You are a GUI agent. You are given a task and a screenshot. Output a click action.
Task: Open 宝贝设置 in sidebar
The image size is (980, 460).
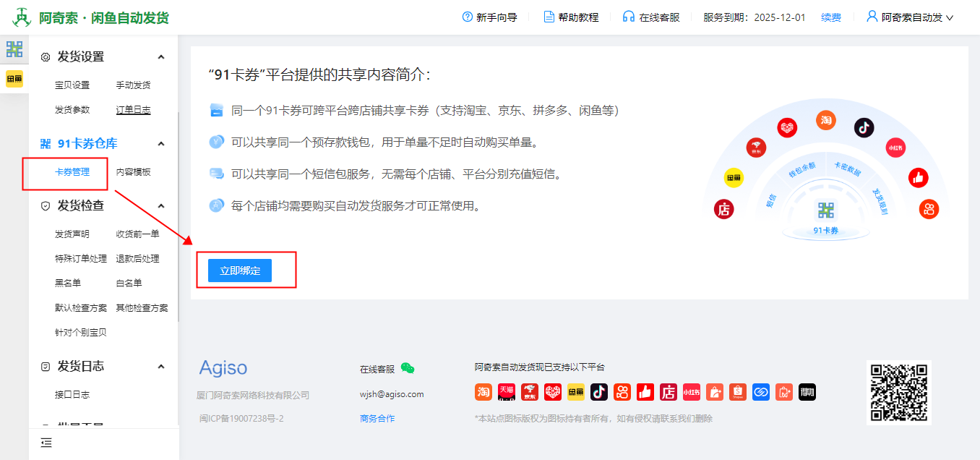click(72, 85)
